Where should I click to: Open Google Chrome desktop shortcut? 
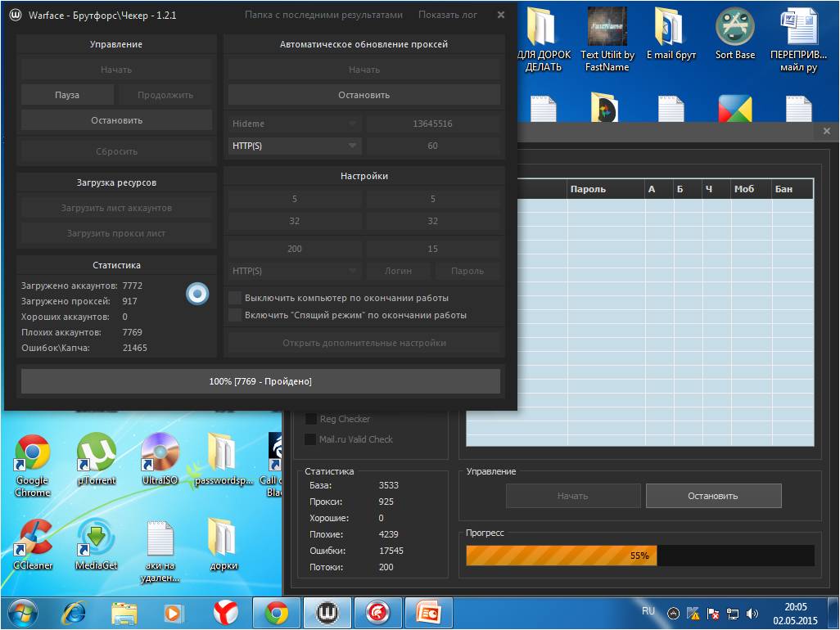click(x=32, y=466)
